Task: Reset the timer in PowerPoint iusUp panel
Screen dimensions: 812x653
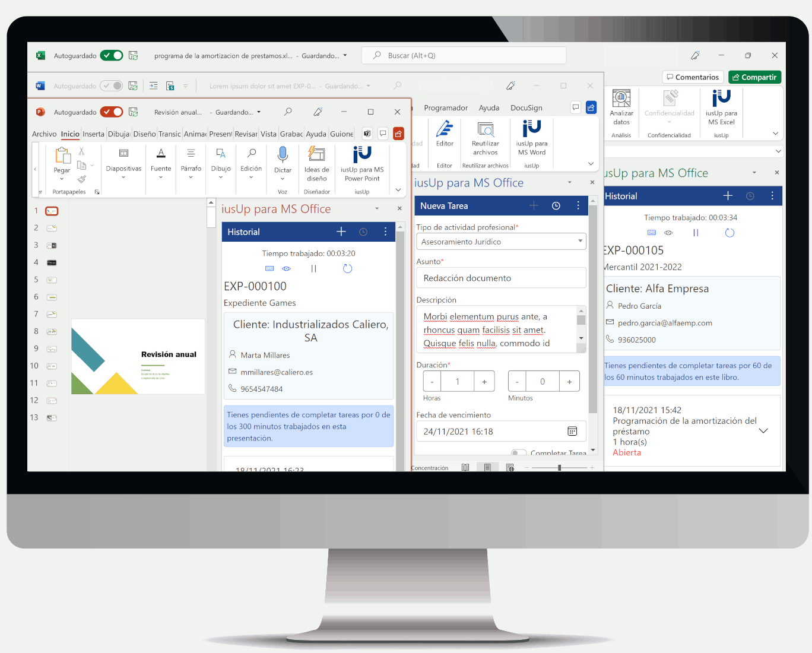Action: pos(348,269)
